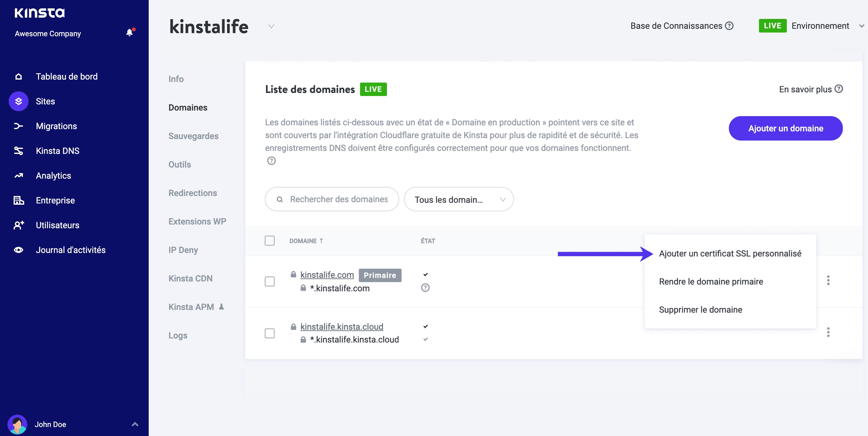
Task: Click the Ajouter un domaine button
Action: pyautogui.click(x=786, y=129)
